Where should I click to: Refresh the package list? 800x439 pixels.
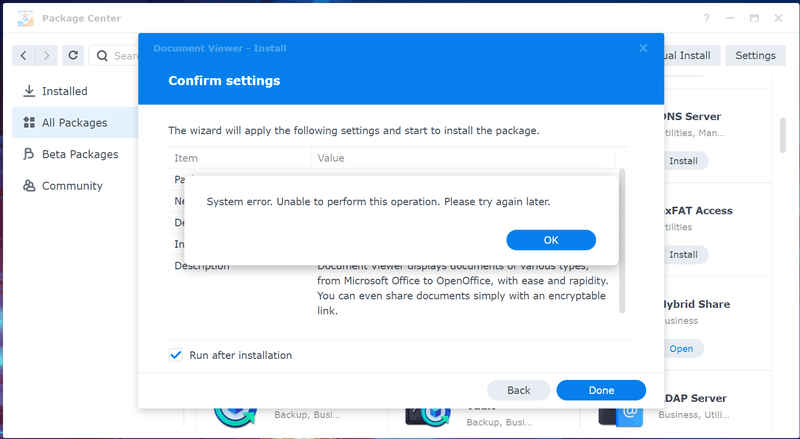point(73,56)
